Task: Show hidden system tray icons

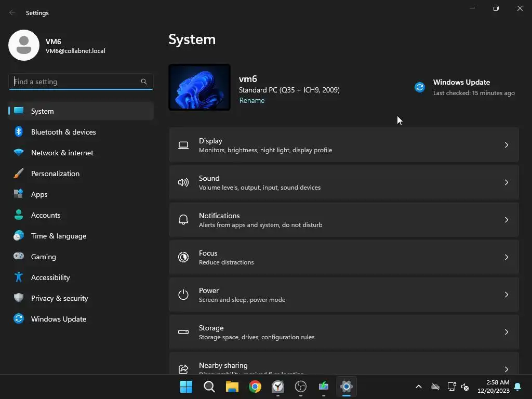Action: tap(419, 387)
